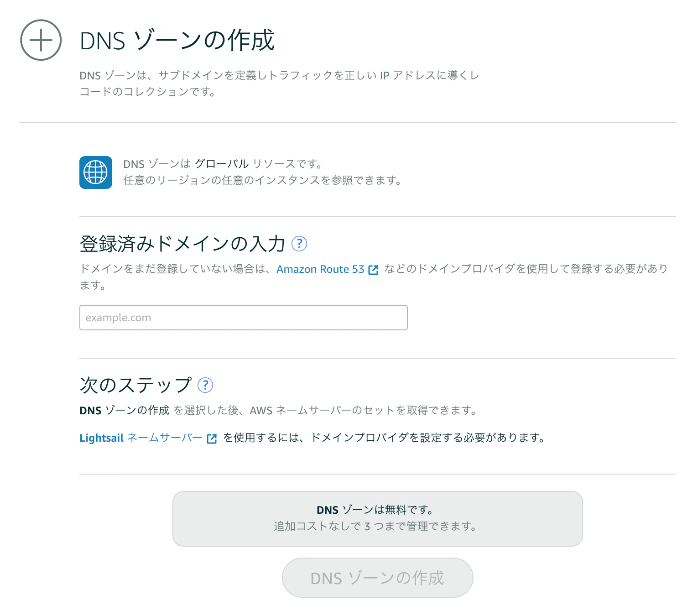The height and width of the screenshot is (616, 698).
Task: Click the line starting DNS ゾーンは グローバル
Action: (223, 164)
